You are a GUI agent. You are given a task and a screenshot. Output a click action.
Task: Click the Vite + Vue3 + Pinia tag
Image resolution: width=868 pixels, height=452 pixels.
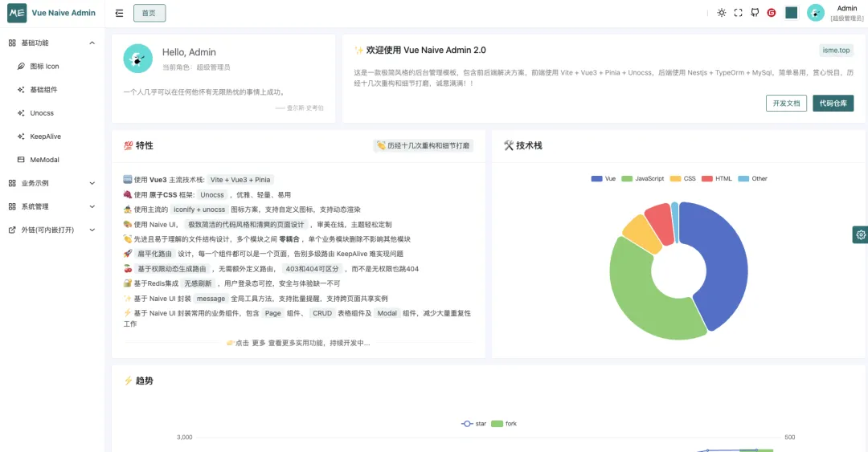pyautogui.click(x=240, y=180)
